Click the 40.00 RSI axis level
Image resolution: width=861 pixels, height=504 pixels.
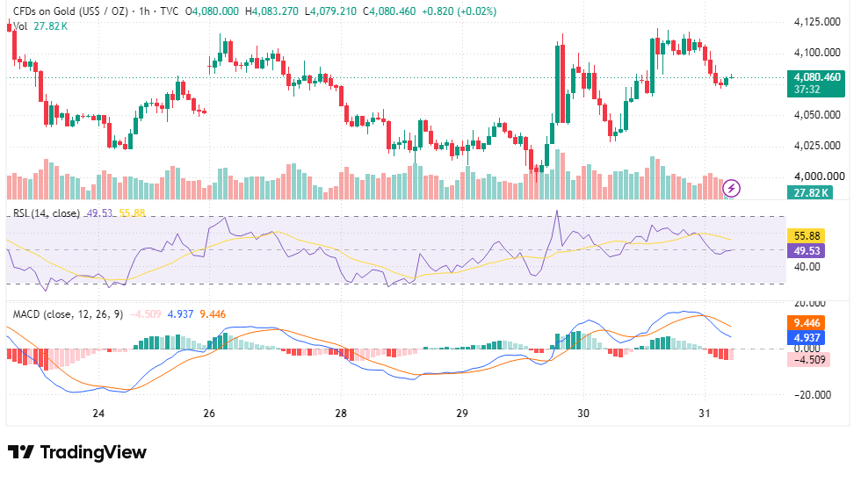[x=807, y=267]
